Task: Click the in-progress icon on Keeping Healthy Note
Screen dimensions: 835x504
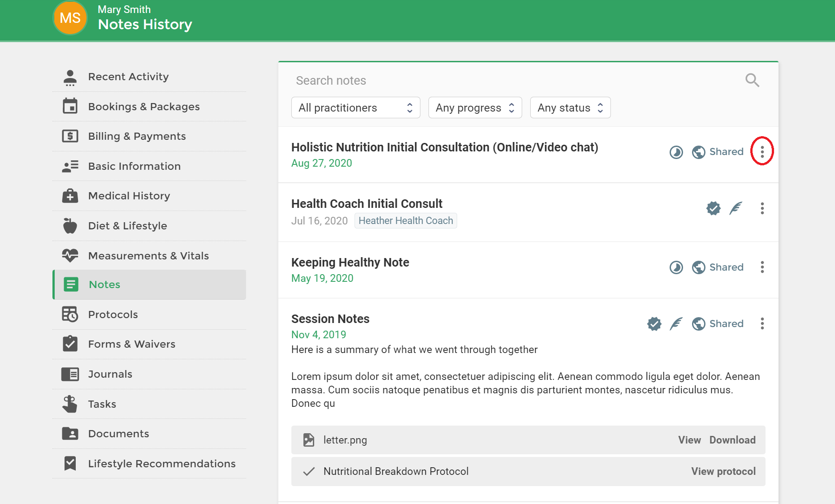Action: pyautogui.click(x=676, y=267)
